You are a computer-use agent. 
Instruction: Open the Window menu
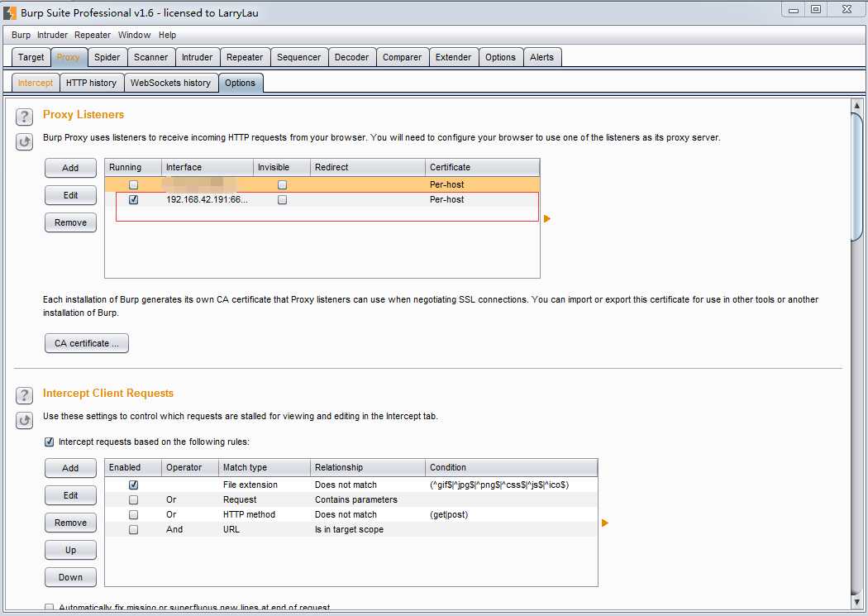[134, 35]
